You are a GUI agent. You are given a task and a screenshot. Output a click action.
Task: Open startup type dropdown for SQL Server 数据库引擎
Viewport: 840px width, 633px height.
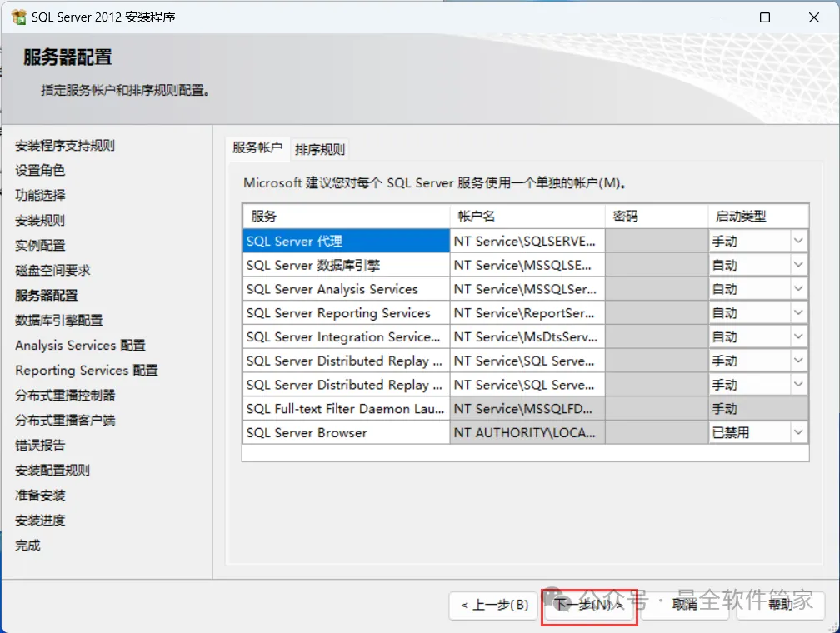(798, 265)
